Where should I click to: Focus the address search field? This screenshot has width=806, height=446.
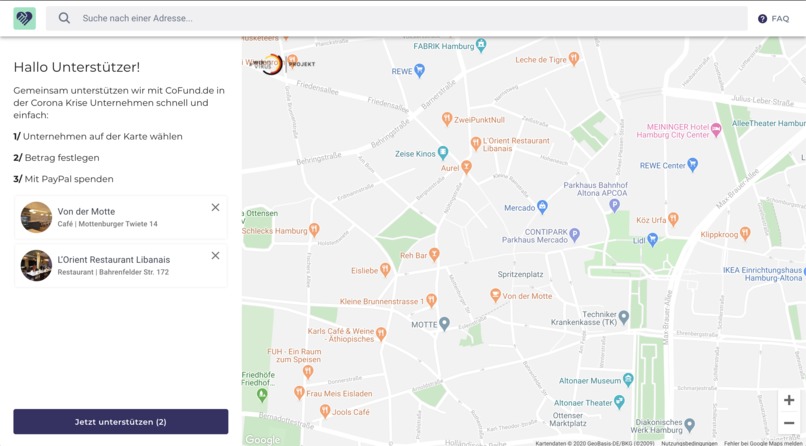[x=396, y=18]
